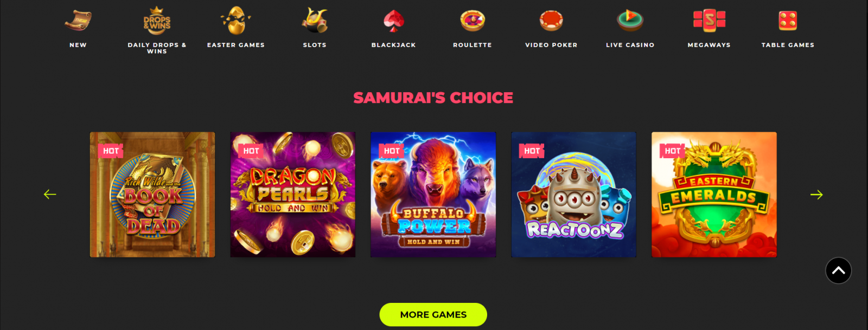Select the Roulette wheel icon
This screenshot has height=330, width=868.
pyautogui.click(x=473, y=21)
